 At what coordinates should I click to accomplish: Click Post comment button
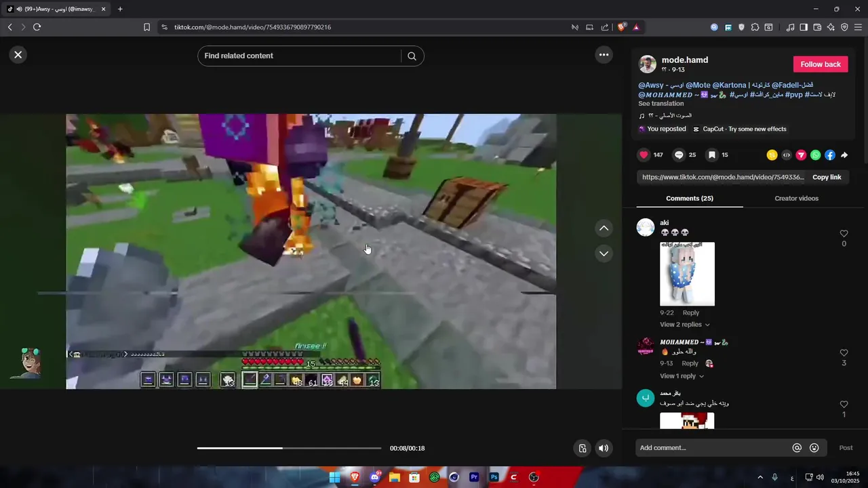point(846,448)
